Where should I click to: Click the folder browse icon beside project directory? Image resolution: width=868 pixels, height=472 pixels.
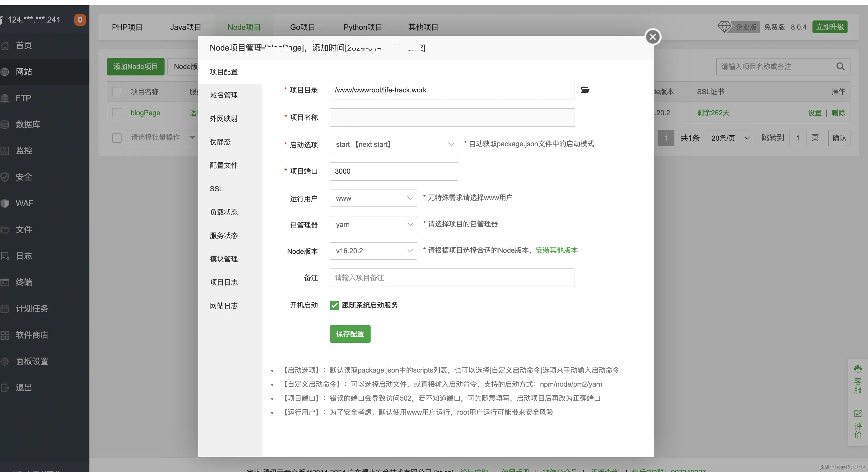point(585,90)
